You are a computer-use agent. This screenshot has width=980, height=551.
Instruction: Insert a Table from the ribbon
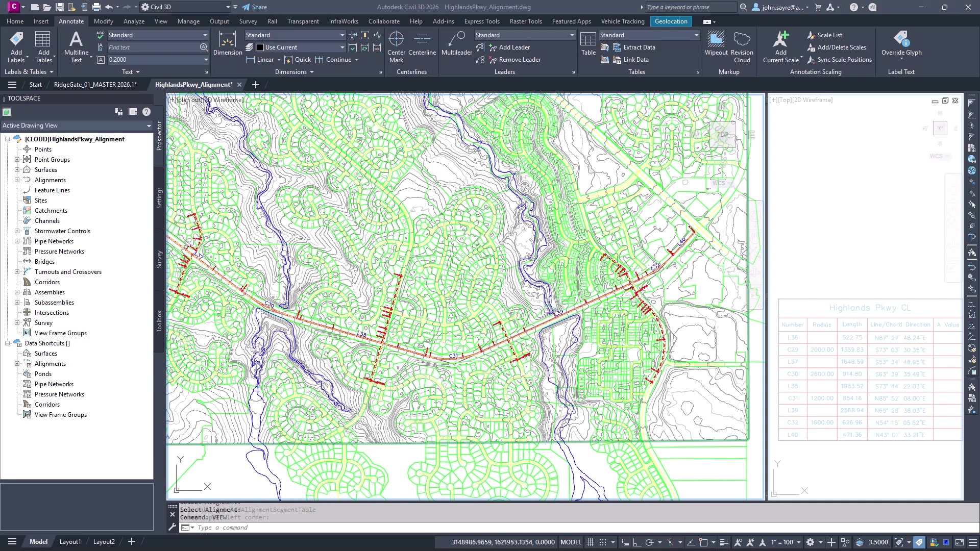coord(588,43)
